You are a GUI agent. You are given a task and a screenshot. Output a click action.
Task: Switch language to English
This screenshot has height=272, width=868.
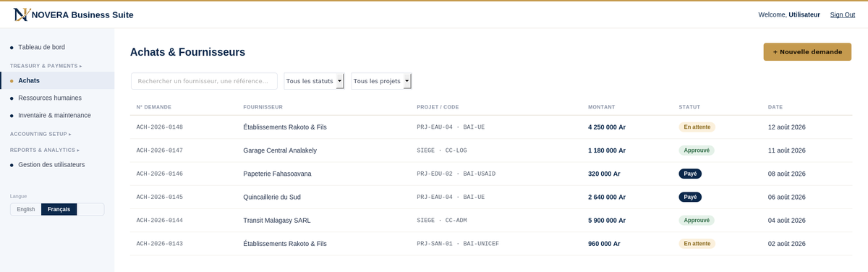pos(26,209)
